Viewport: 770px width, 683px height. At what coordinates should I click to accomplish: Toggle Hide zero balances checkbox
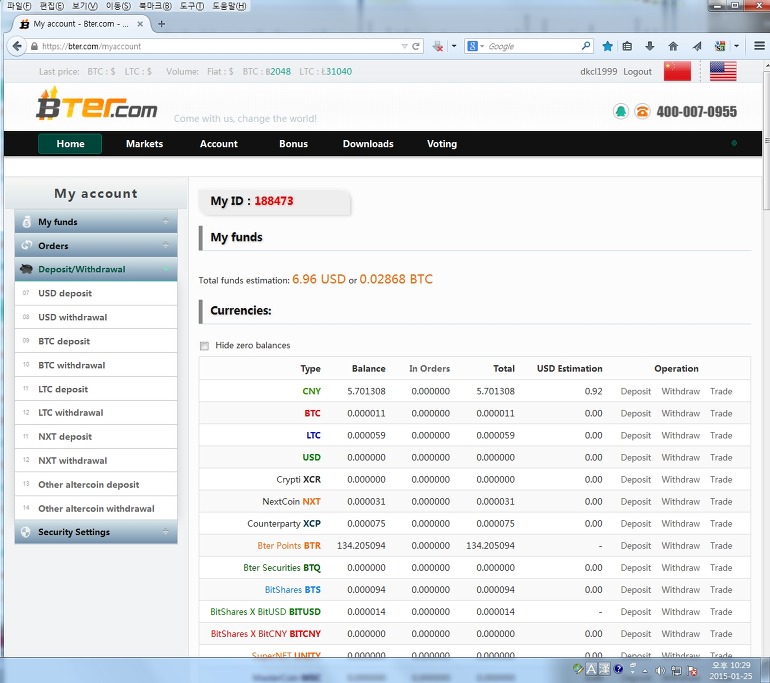tap(204, 346)
